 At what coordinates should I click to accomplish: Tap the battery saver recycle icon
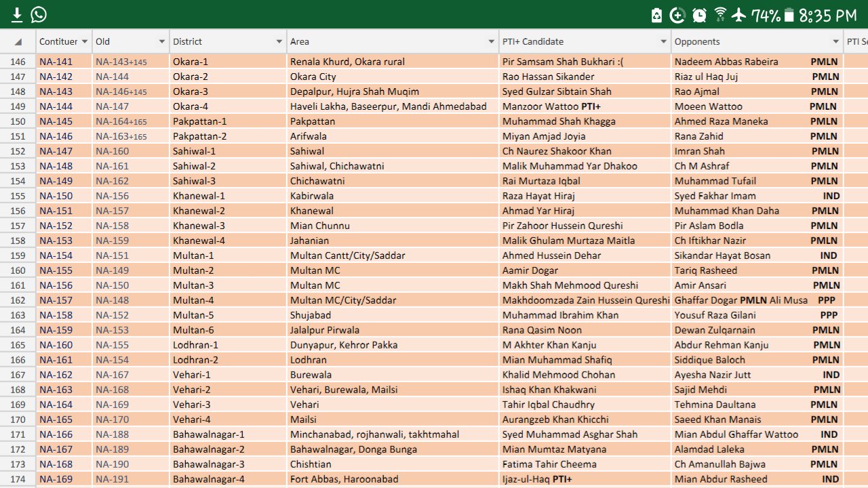(x=656, y=15)
